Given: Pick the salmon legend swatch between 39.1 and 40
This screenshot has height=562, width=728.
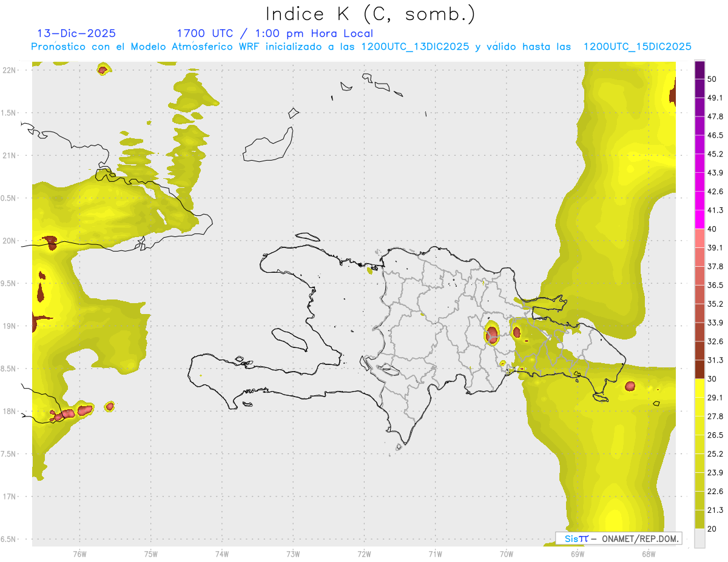Looking at the screenshot, I should tap(700, 238).
